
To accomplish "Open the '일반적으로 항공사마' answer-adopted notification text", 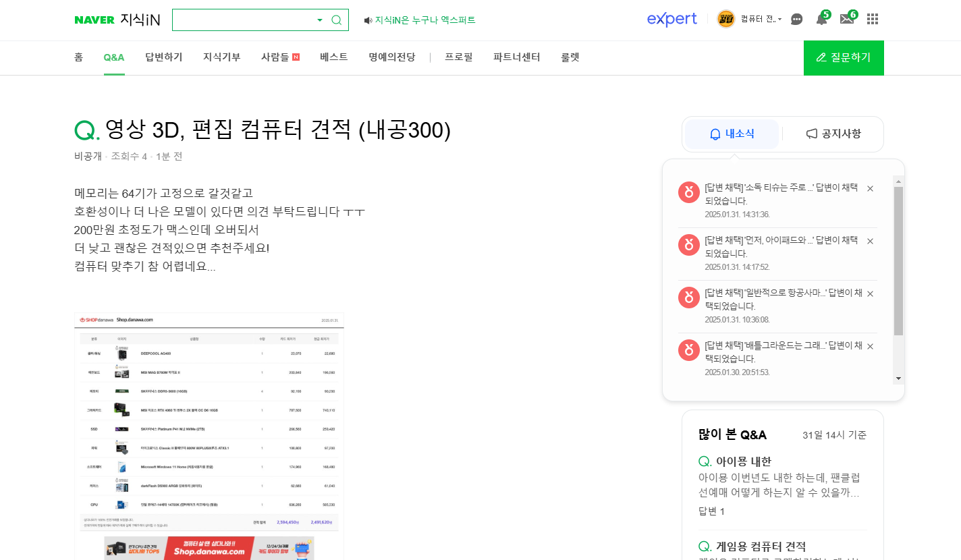I will (x=784, y=300).
